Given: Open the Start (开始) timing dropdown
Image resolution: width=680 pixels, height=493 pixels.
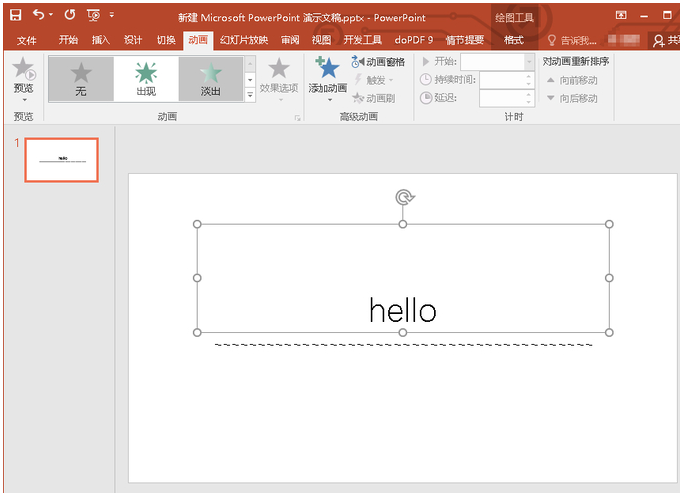Looking at the screenshot, I should (529, 62).
